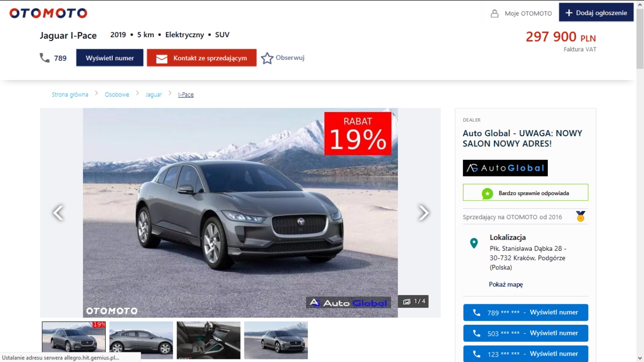
Task: Click the RABAT 19% discount badge on photo
Action: click(358, 134)
